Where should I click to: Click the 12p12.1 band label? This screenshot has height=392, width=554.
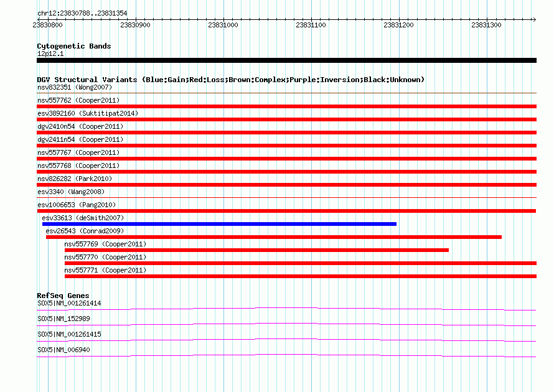click(50, 54)
